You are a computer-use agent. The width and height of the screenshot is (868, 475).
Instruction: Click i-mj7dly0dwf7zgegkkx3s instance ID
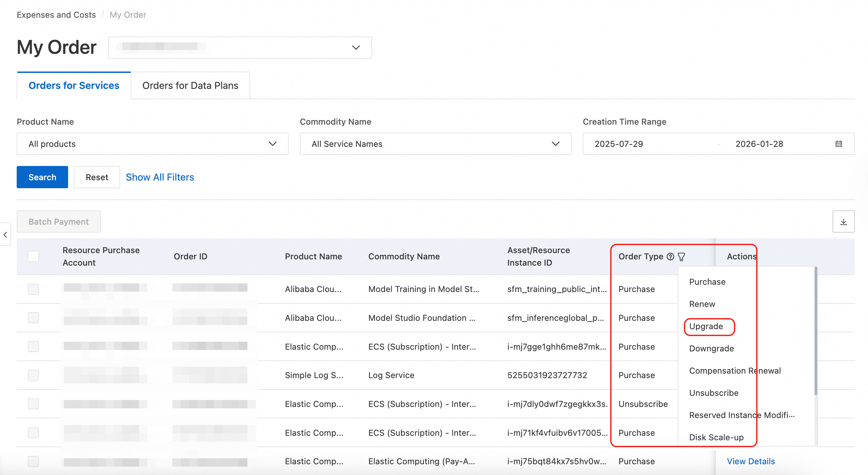click(557, 404)
